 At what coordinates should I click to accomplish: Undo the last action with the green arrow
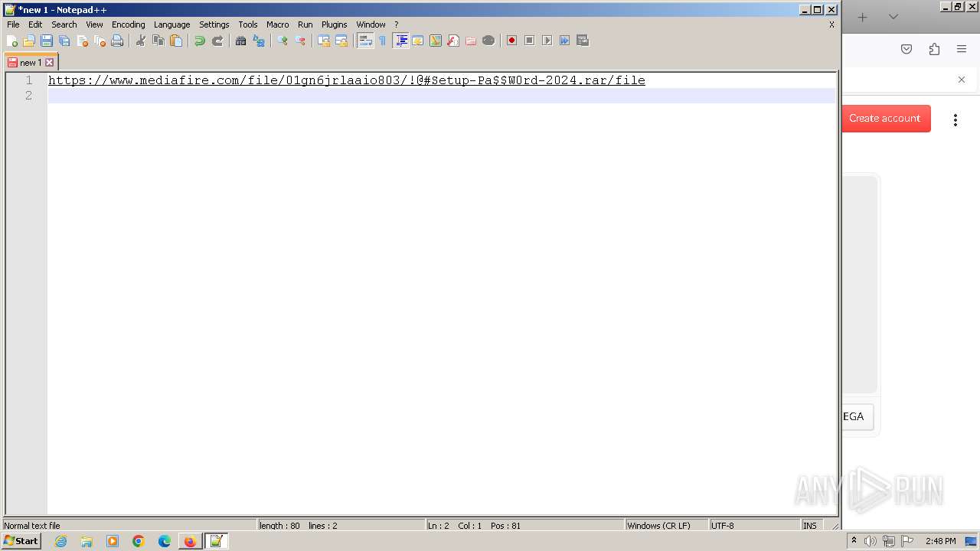(x=200, y=41)
